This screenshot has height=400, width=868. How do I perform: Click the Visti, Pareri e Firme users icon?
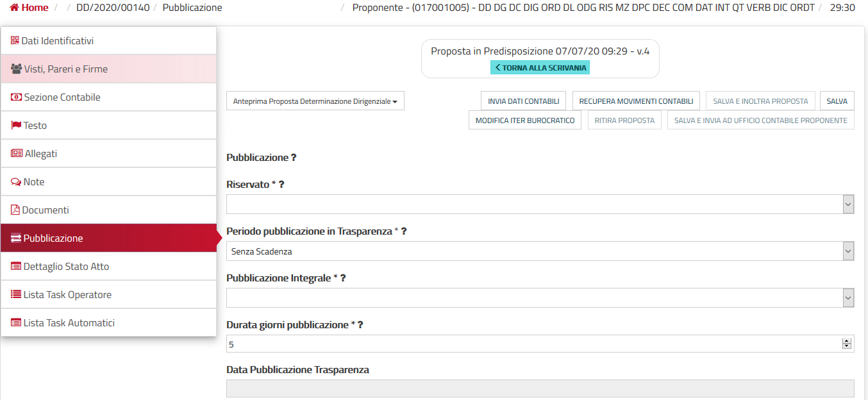tap(17, 69)
